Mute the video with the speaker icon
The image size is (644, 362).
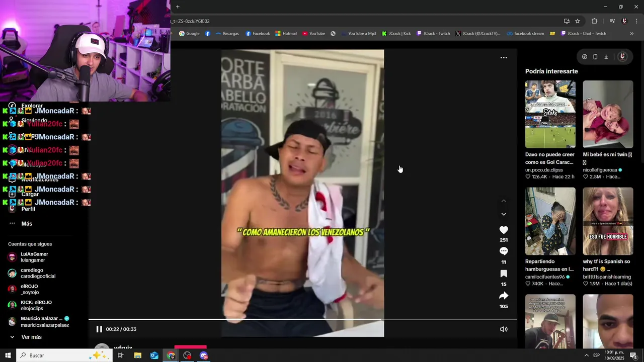click(x=504, y=329)
